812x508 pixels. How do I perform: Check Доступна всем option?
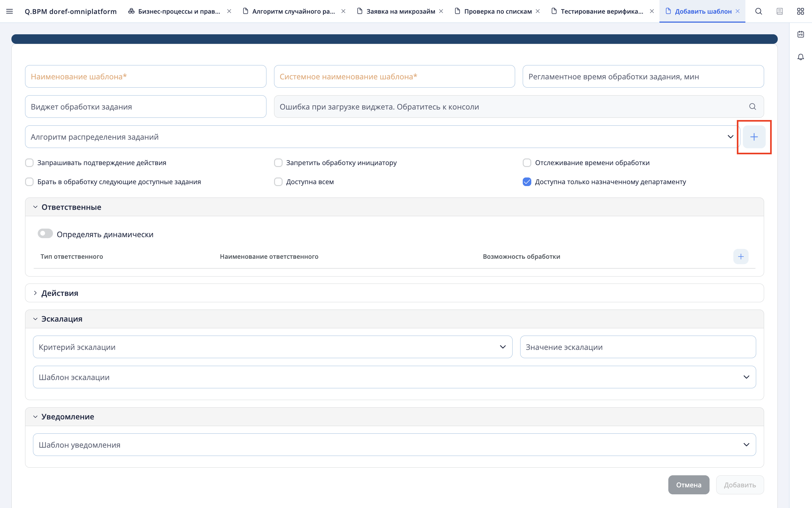[x=278, y=182]
